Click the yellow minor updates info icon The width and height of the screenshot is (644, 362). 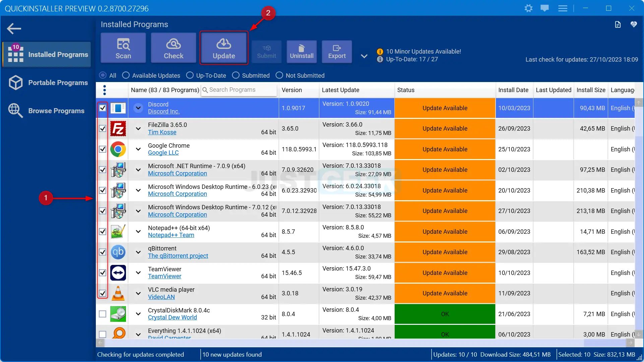click(x=380, y=52)
